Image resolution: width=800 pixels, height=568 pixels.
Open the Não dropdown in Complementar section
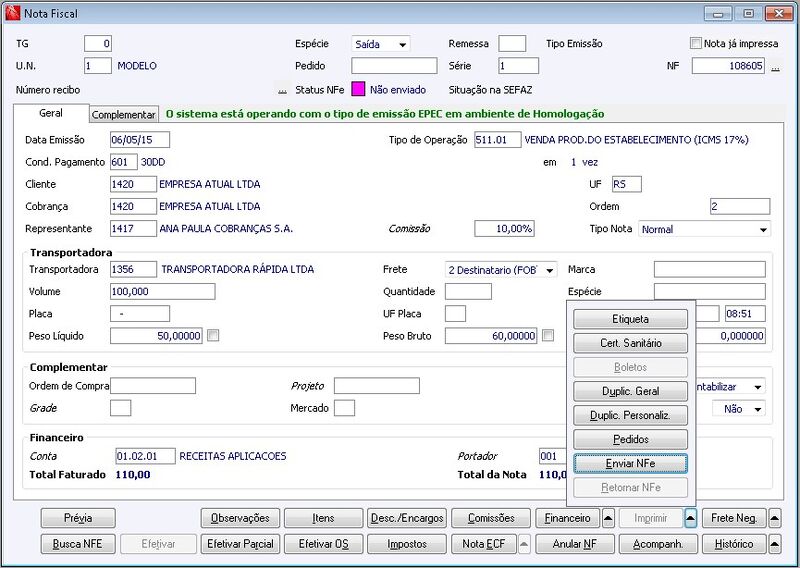(738, 409)
